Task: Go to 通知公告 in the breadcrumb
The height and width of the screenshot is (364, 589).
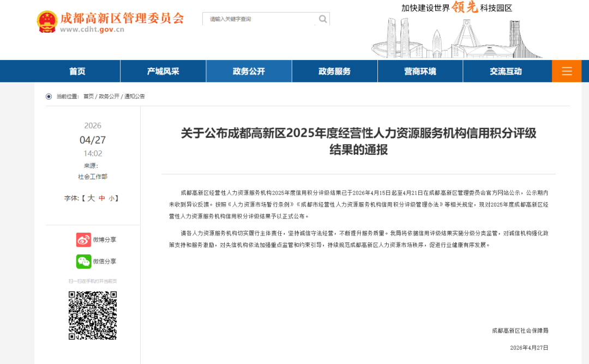Action: coord(135,96)
